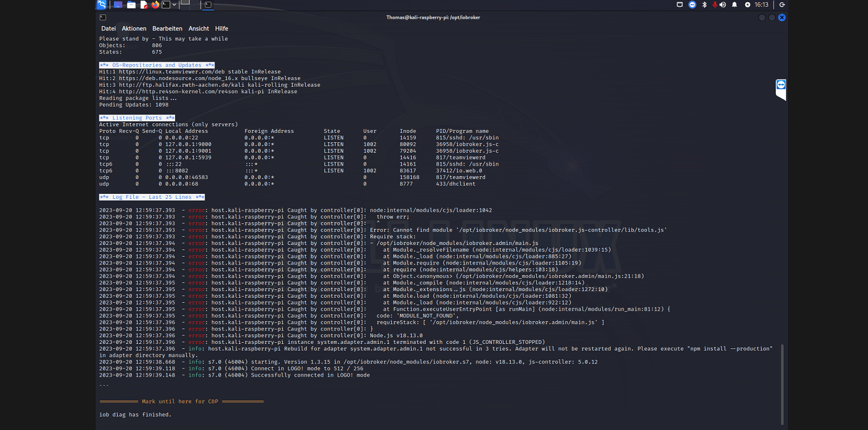This screenshot has width=868, height=430.
Task: Click the 'Successfully connected in LOGO! mode' line
Action: coord(235,375)
